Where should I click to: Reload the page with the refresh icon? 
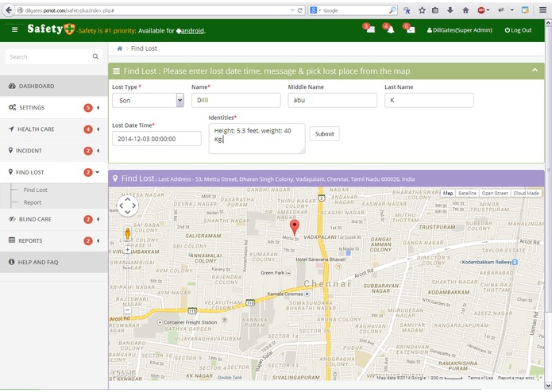pos(300,10)
